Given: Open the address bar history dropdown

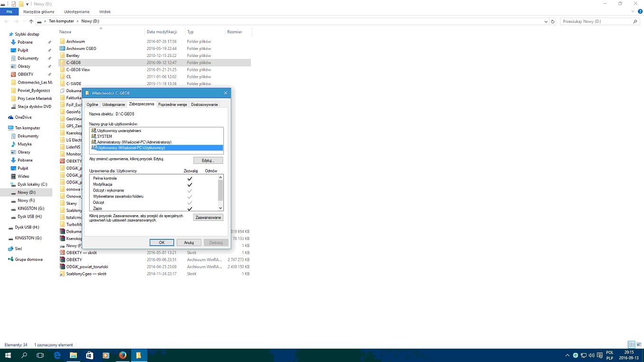Looking at the screenshot, I should [546, 21].
